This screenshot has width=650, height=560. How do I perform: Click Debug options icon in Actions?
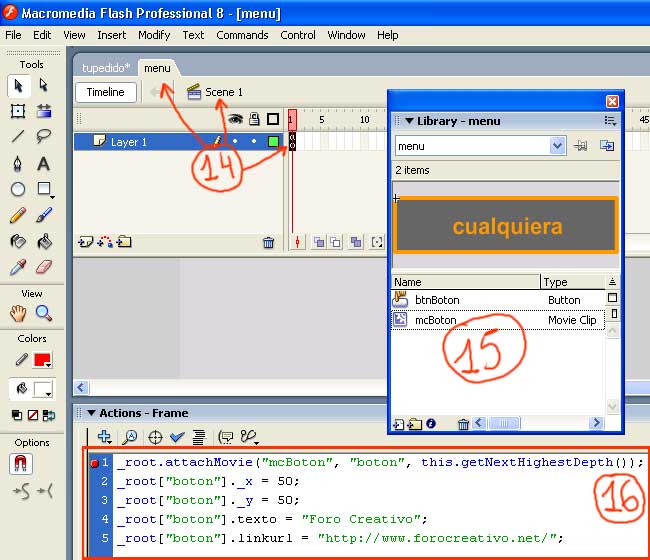[250, 437]
